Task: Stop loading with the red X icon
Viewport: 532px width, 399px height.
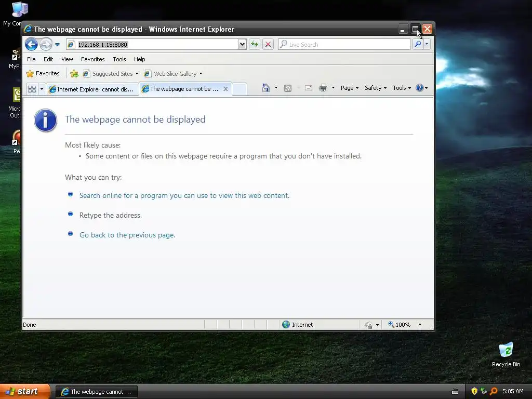Action: (x=268, y=44)
